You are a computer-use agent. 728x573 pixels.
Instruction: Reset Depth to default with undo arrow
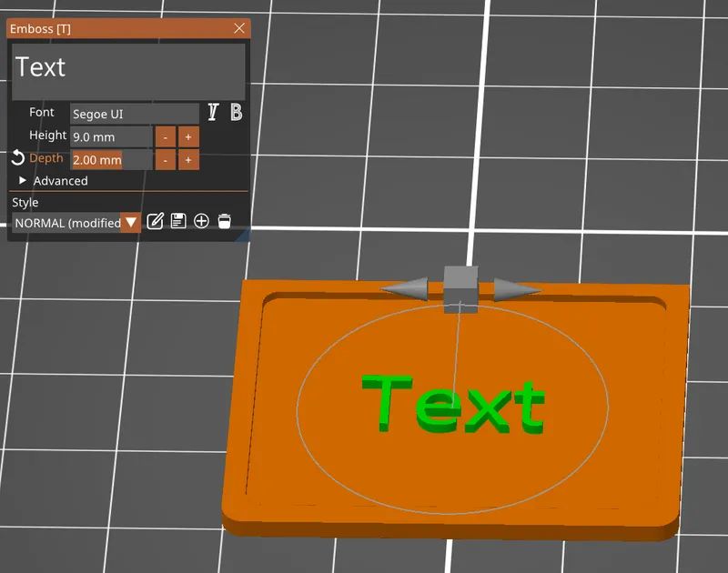click(x=17, y=157)
